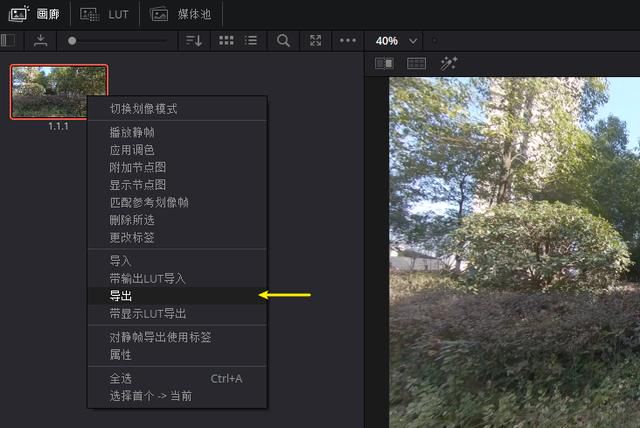Open the sort order options
The width and height of the screenshot is (640, 428).
pos(194,40)
